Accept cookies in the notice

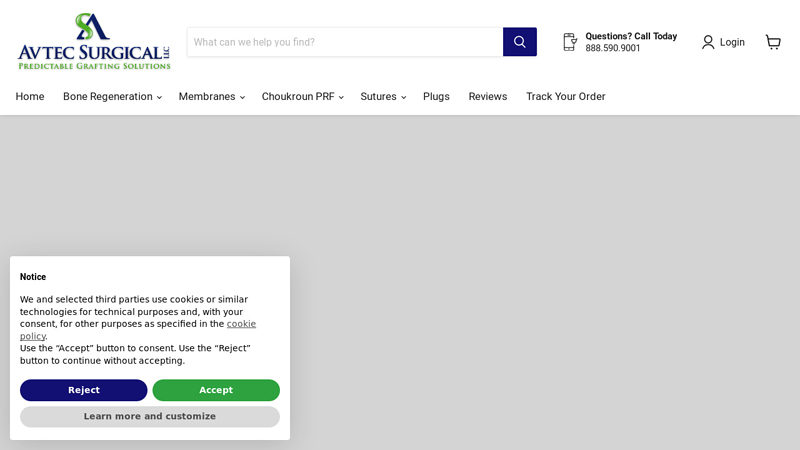pyautogui.click(x=216, y=390)
